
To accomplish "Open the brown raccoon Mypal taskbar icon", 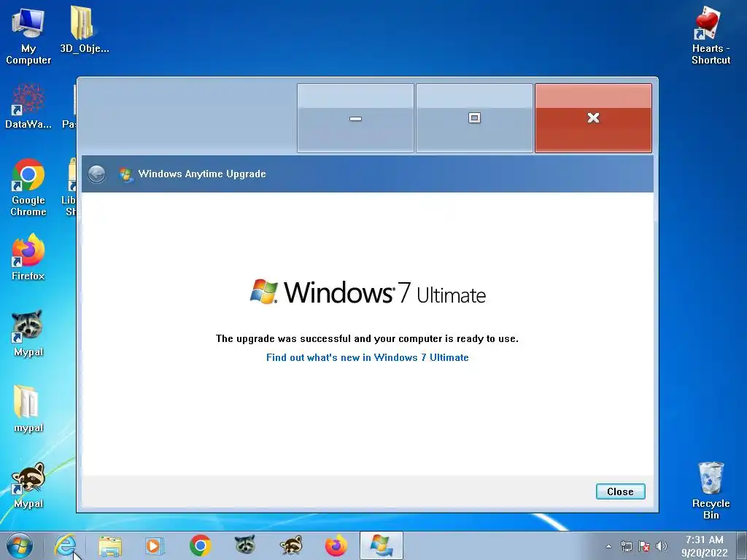I will [x=290, y=545].
